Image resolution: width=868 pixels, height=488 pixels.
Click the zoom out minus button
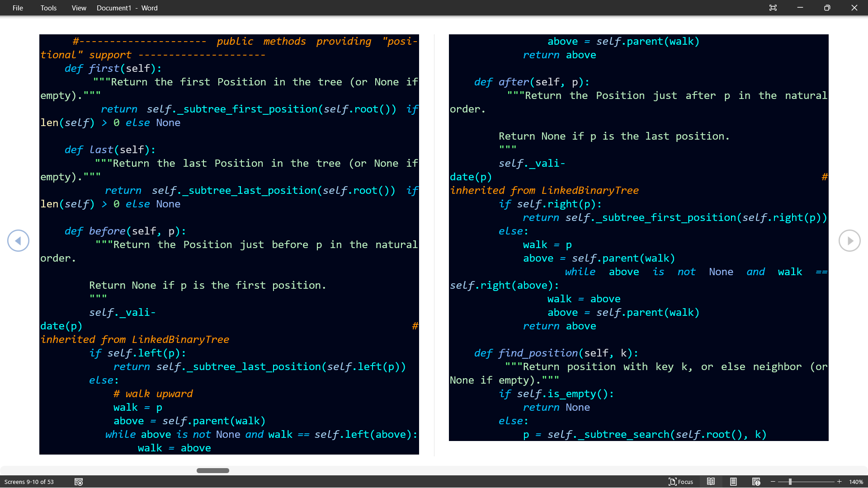[773, 482]
